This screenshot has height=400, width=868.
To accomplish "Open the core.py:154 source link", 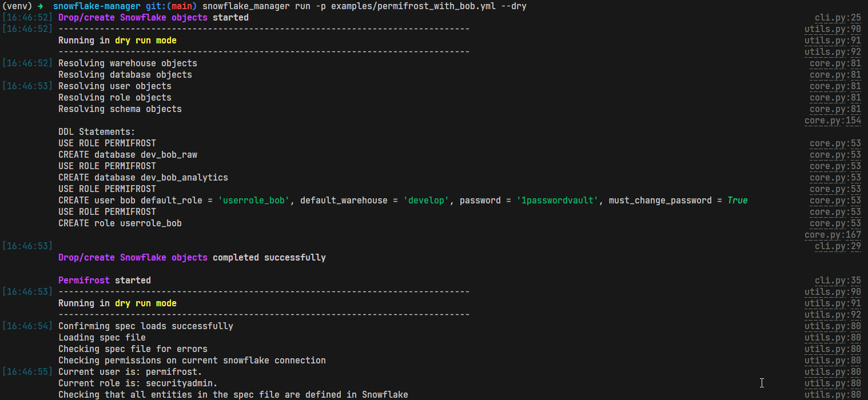I will click(x=833, y=121).
